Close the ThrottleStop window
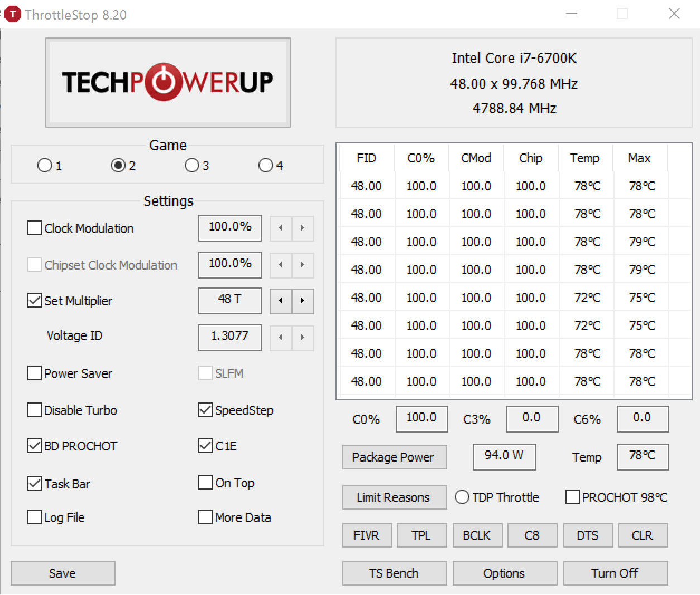 (x=674, y=14)
